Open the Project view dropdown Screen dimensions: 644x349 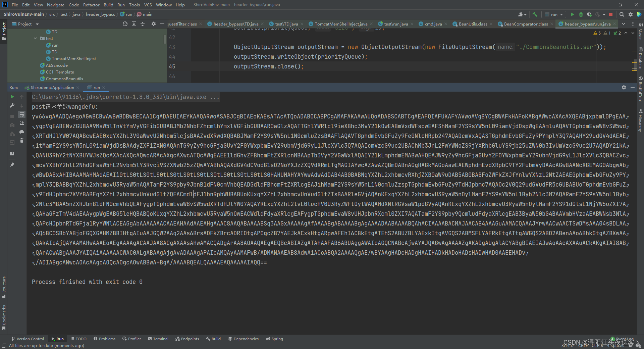[x=25, y=24]
